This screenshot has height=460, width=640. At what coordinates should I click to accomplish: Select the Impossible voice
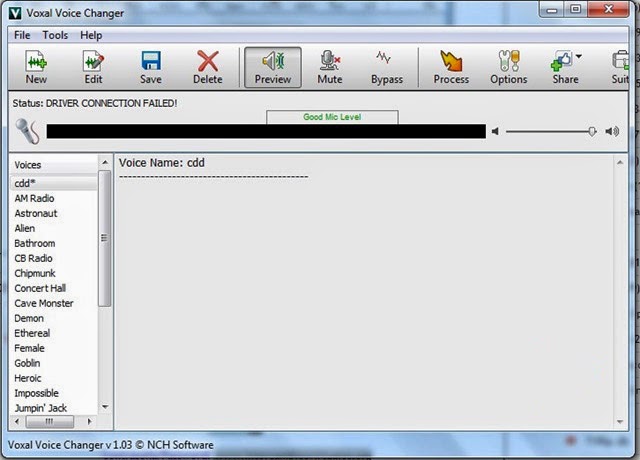click(54, 393)
